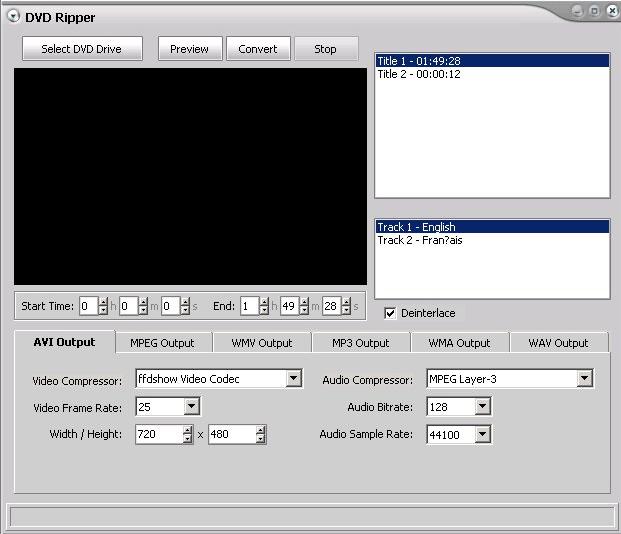The width and height of the screenshot is (621, 534).
Task: Switch to the MPEG Output tab
Action: (162, 343)
